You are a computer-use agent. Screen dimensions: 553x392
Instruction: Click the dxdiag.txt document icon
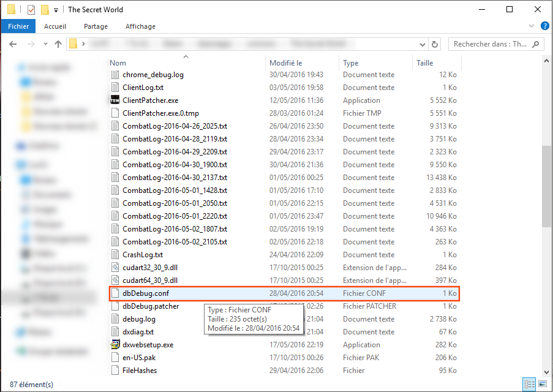point(115,331)
